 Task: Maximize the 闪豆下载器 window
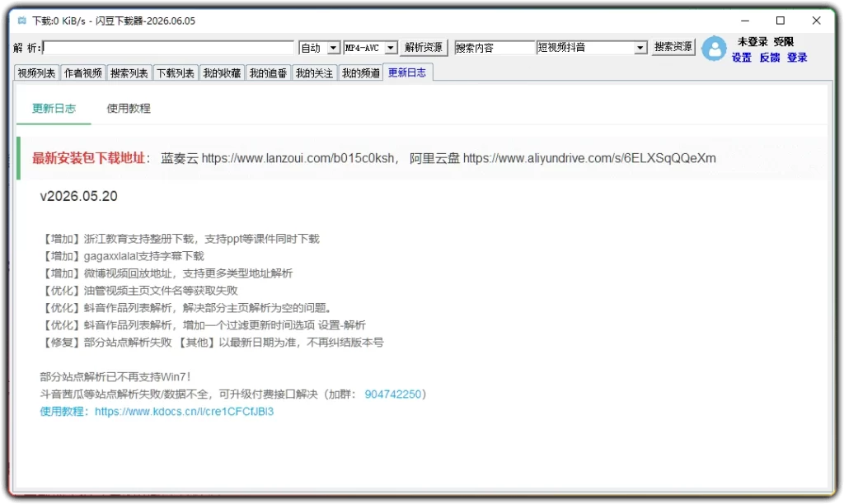tap(780, 21)
